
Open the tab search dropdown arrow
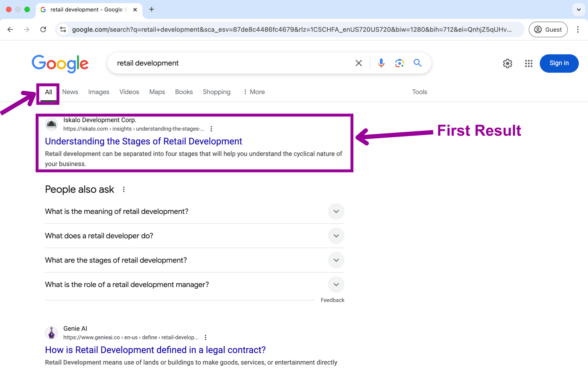click(x=579, y=9)
